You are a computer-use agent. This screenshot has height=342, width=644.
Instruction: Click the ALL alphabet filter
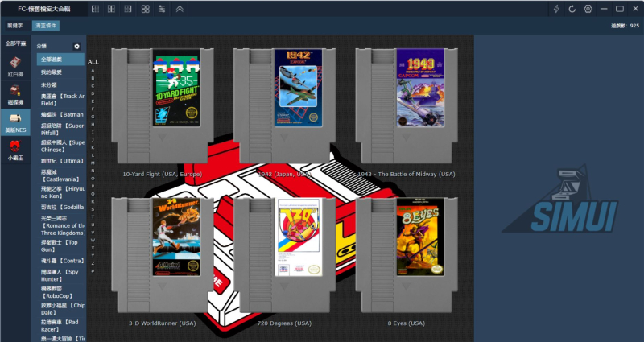pyautogui.click(x=93, y=62)
